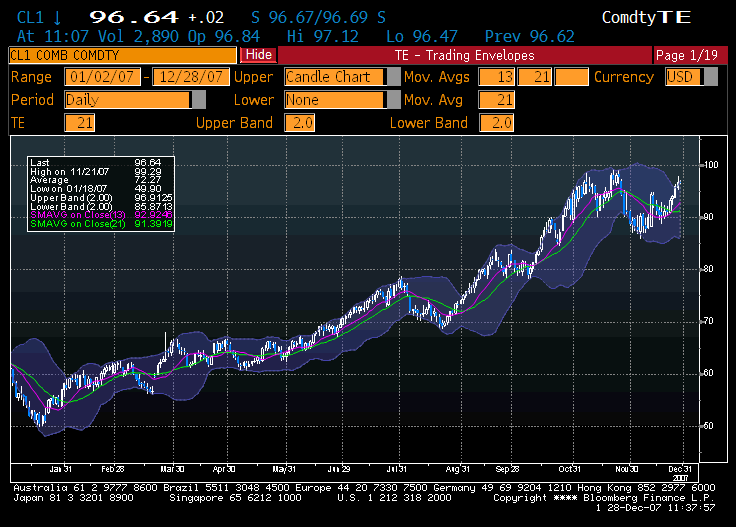Select the magenta SMAVG on Close(13) legend entry
This screenshot has width=736, height=527.
(x=100, y=214)
